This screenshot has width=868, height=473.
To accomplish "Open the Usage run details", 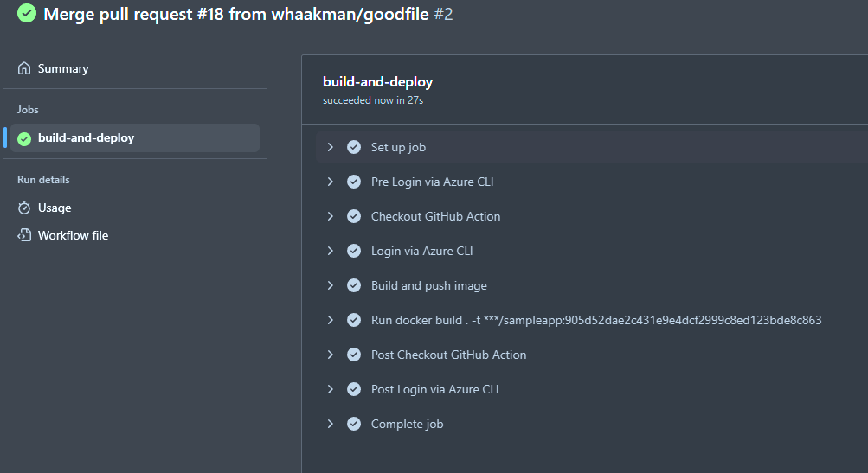I will pyautogui.click(x=55, y=208).
